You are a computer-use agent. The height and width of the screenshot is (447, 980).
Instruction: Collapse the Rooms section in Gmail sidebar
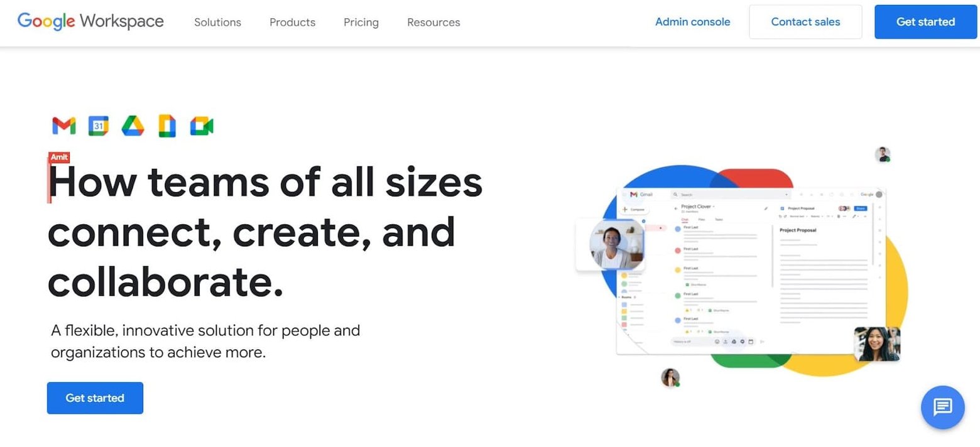(619, 296)
